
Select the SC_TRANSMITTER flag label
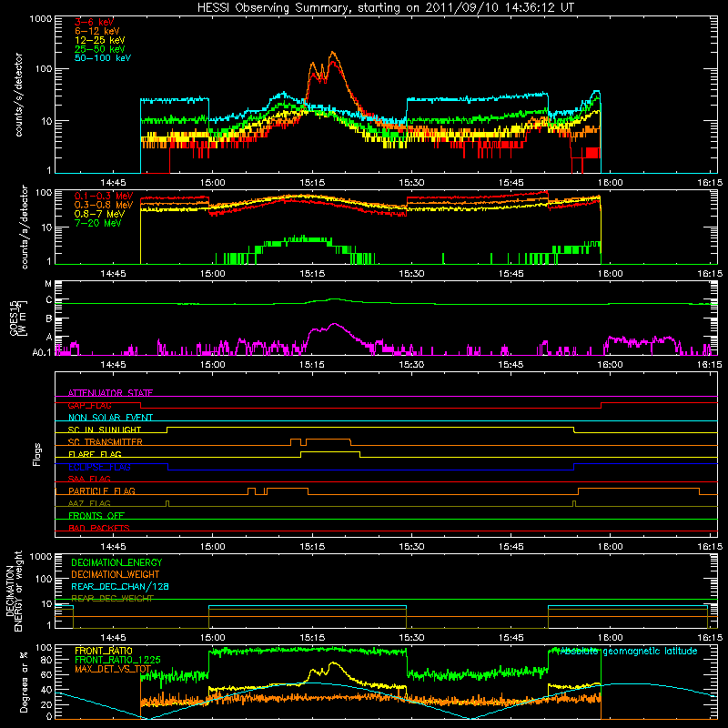106,442
